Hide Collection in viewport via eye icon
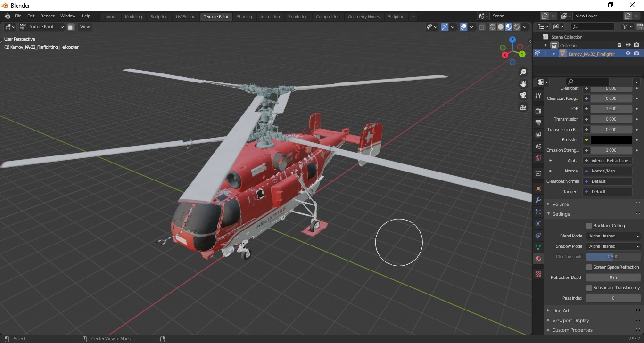Image resolution: width=644 pixels, height=343 pixels. [x=628, y=45]
